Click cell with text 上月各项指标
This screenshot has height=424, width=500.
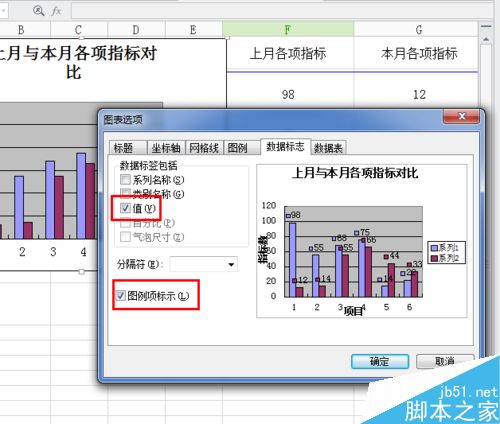(x=288, y=54)
